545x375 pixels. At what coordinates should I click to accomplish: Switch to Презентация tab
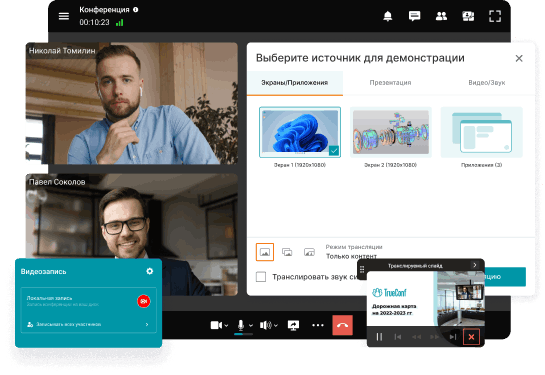tap(390, 83)
